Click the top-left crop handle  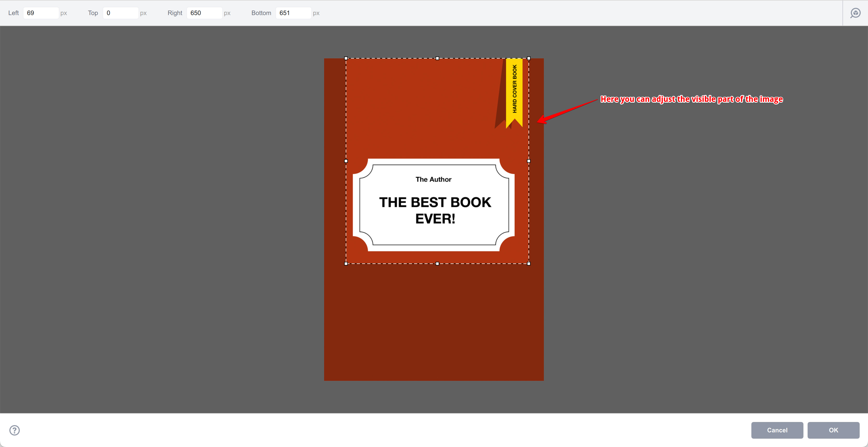click(346, 58)
